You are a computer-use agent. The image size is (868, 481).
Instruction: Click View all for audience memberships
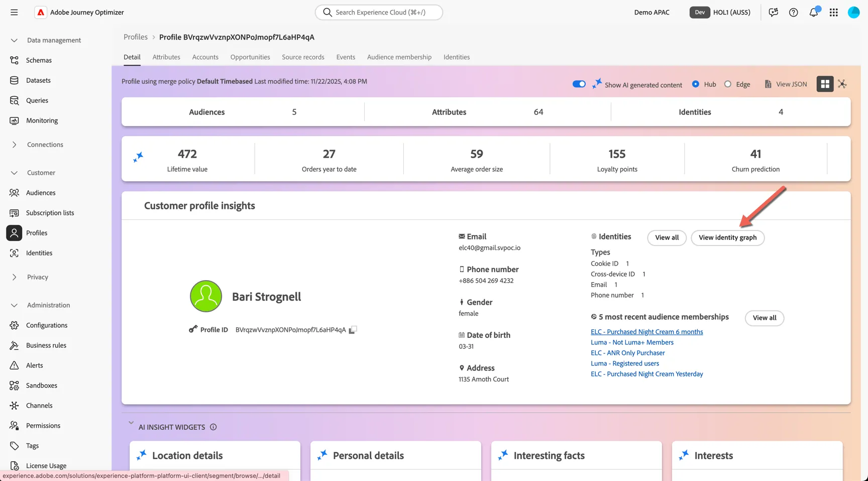point(764,318)
